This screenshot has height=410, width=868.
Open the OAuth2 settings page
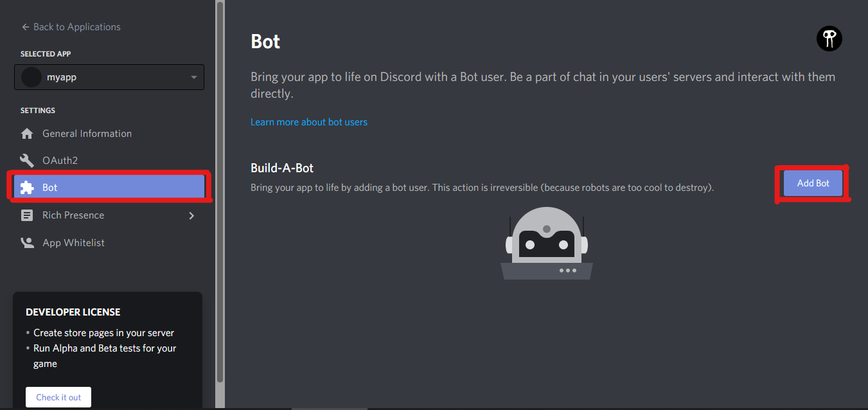pyautogui.click(x=109, y=161)
